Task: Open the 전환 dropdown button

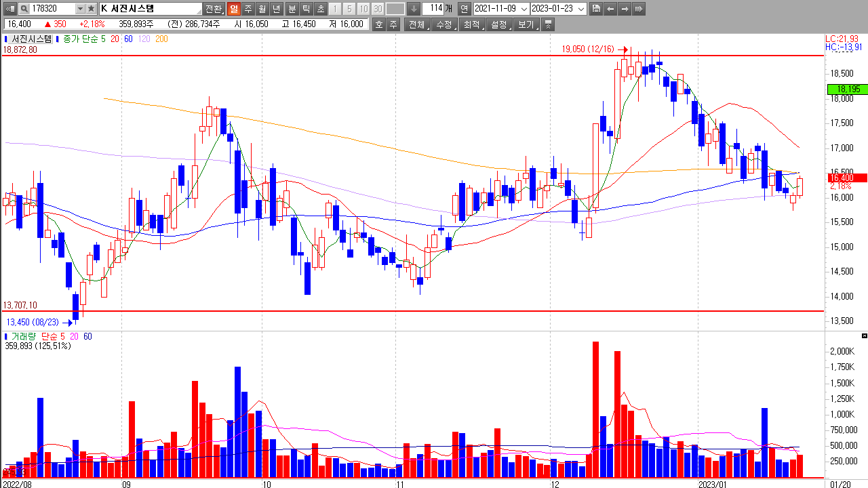Action: point(213,9)
